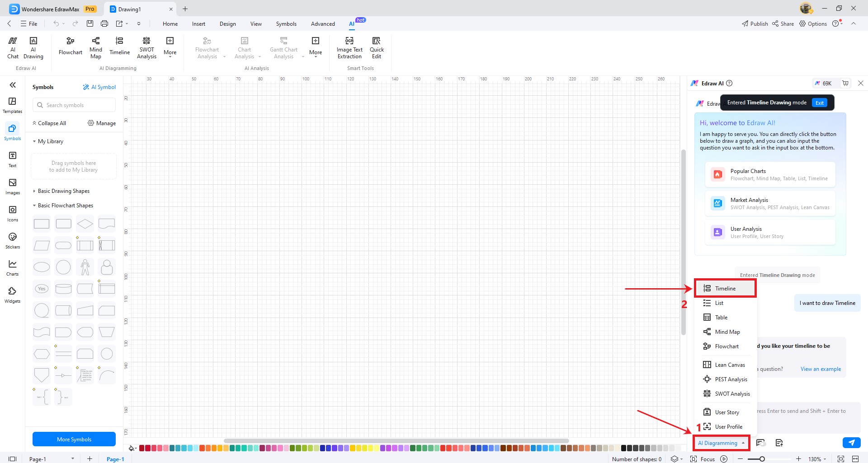
Task: Exit Timeline Drawing mode
Action: (820, 103)
